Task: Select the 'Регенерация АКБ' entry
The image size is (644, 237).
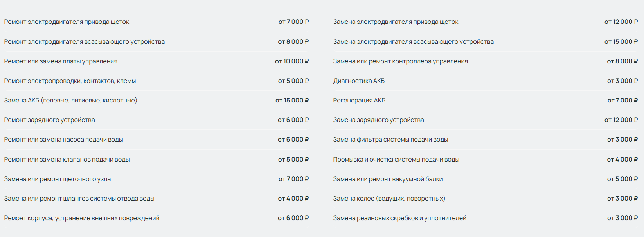Action: click(359, 101)
